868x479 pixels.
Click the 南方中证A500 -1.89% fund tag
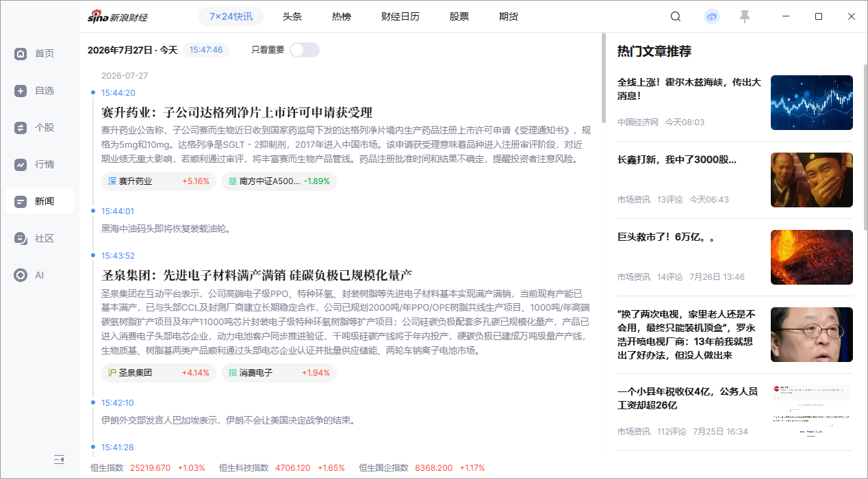coord(279,181)
